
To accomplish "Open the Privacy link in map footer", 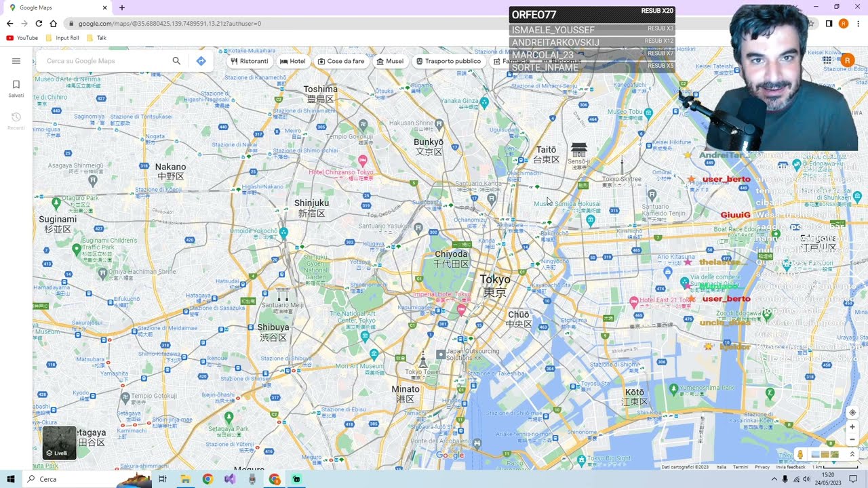I will [762, 467].
